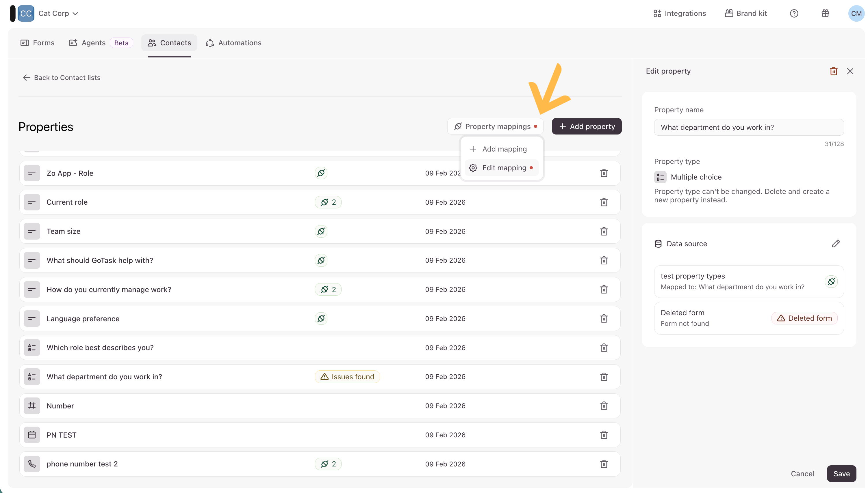This screenshot has width=868, height=493.
Task: Switch to the Forms tab
Action: (x=37, y=43)
